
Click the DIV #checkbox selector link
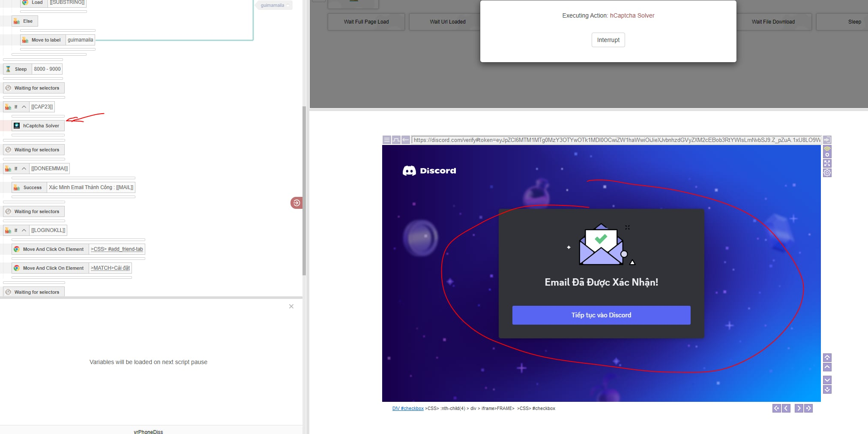tap(408, 408)
